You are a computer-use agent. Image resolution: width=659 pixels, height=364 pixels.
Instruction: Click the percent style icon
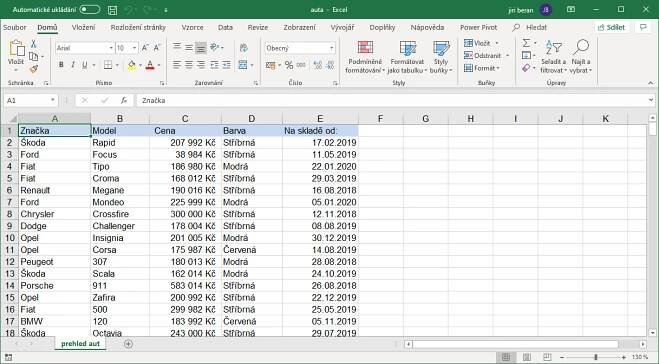tap(289, 65)
